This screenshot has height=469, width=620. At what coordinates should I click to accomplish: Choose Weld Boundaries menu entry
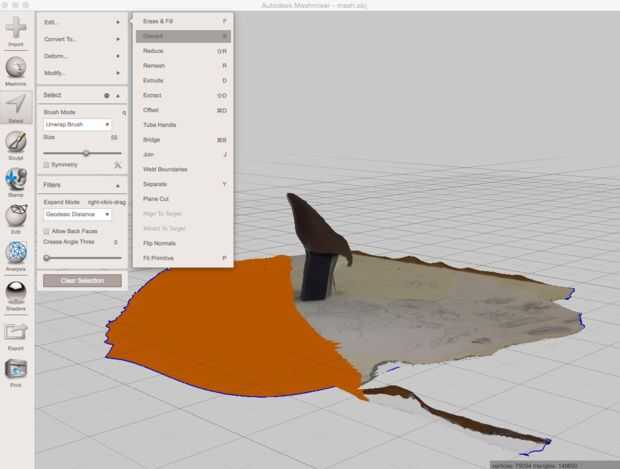click(x=183, y=169)
